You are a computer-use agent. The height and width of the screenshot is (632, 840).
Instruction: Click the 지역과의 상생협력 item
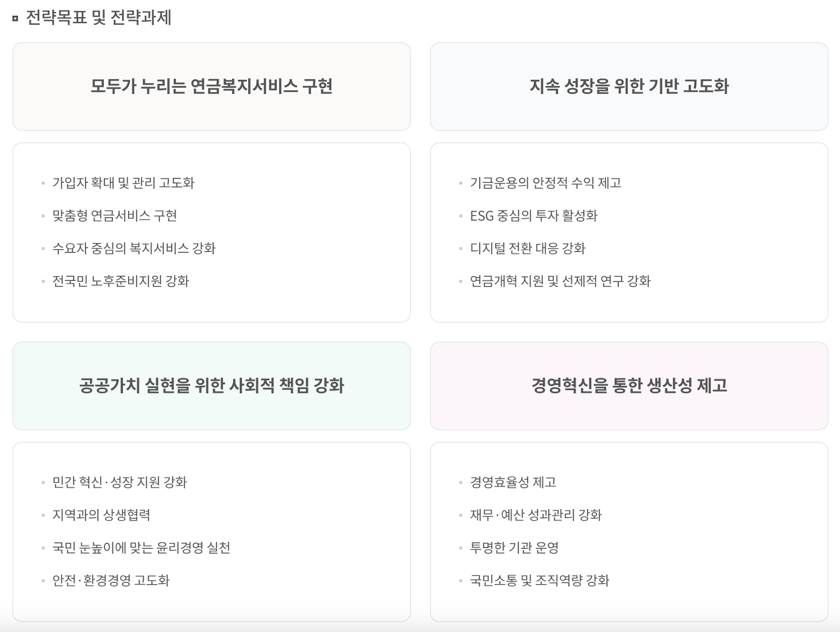tap(101, 515)
